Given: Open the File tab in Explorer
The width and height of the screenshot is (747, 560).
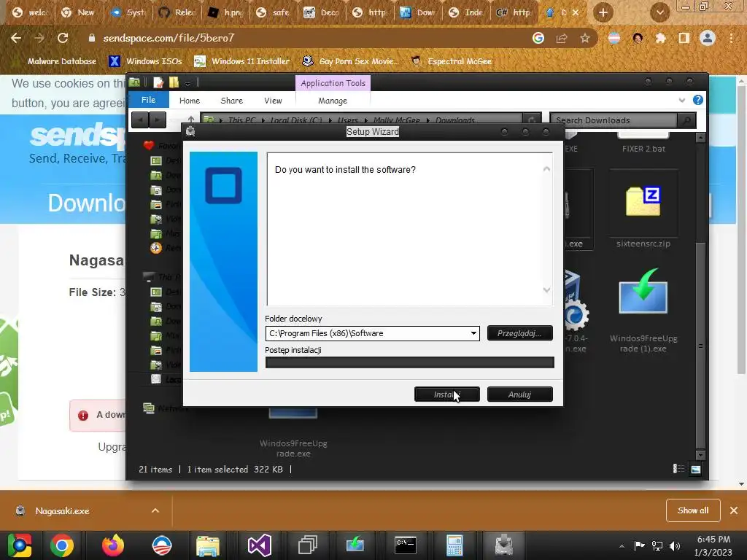Looking at the screenshot, I should click(148, 100).
